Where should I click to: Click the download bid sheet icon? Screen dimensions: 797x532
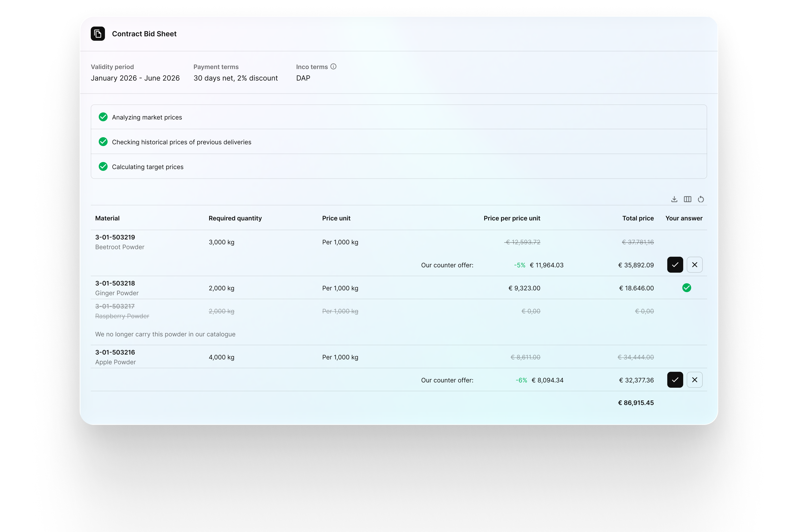pos(675,199)
